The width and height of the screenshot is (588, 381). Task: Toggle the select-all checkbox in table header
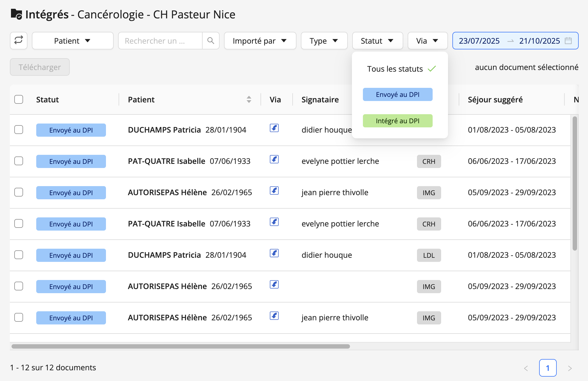tap(19, 99)
